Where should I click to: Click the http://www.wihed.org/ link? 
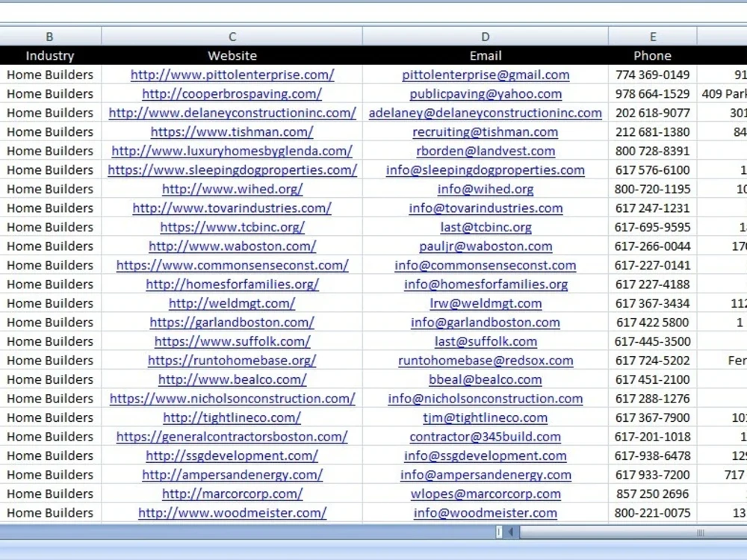[232, 189]
